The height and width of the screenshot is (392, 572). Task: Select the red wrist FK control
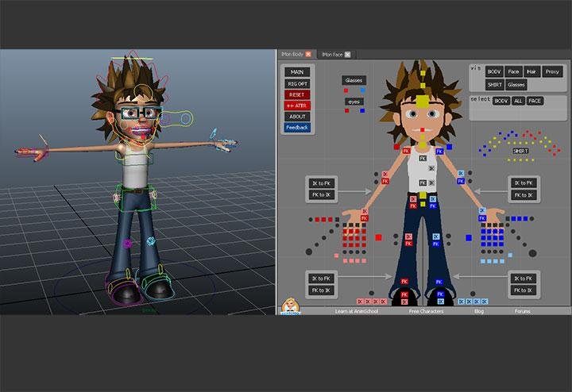coord(365,218)
